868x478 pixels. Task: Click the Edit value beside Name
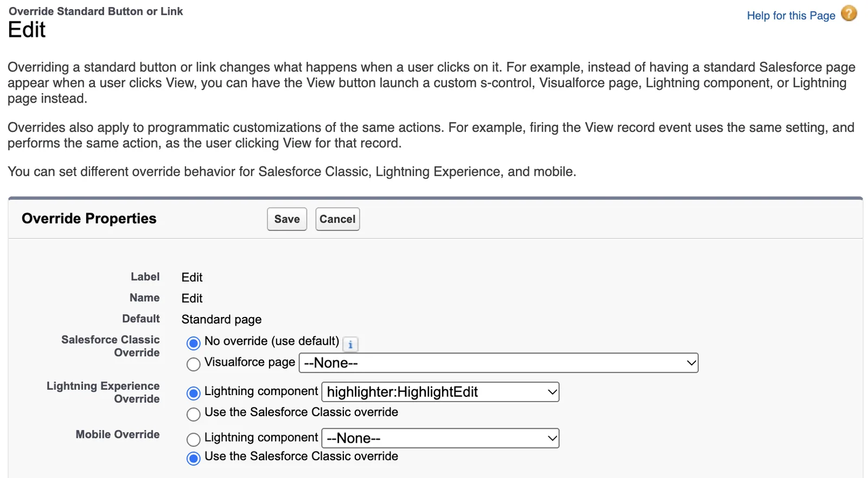point(192,299)
